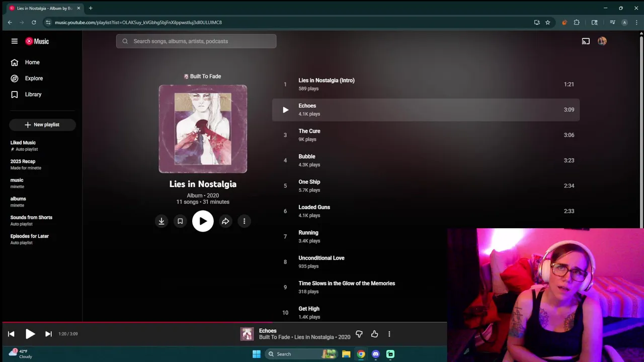Viewport: 644px width, 362px height.
Task: Click play icon on Echoes row
Action: pos(285,110)
